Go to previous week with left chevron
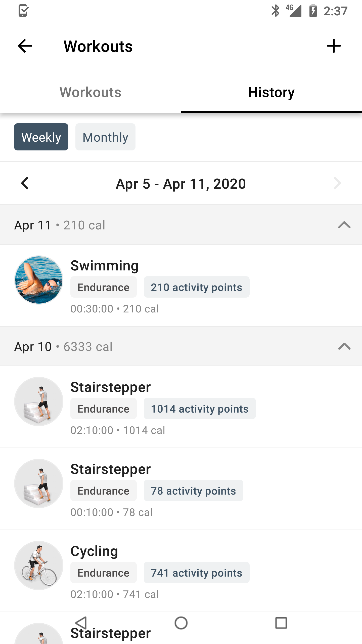This screenshot has width=362, height=644. [25, 183]
